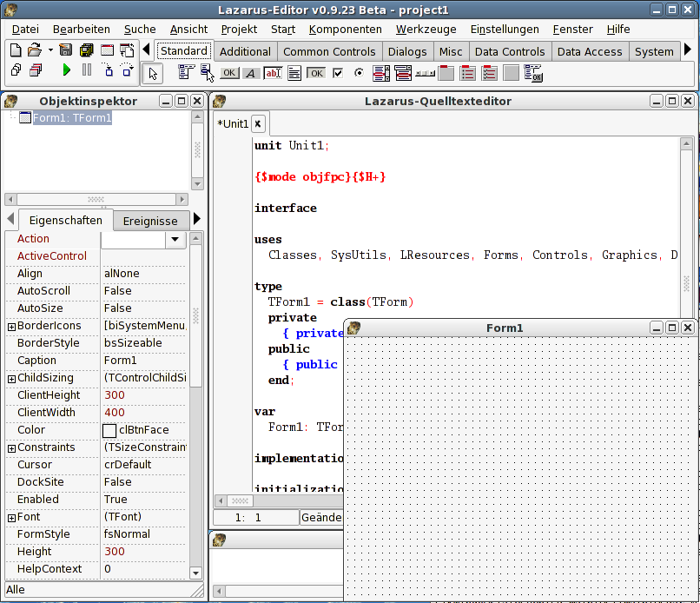Click the View Forms icon
Image resolution: width=700 pixels, height=603 pixels.
pos(36,70)
